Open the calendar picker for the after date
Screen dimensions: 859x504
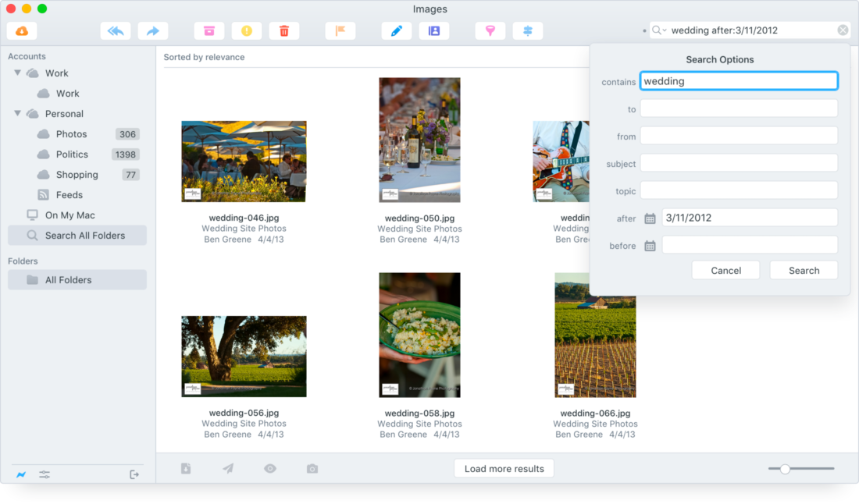pyautogui.click(x=650, y=218)
